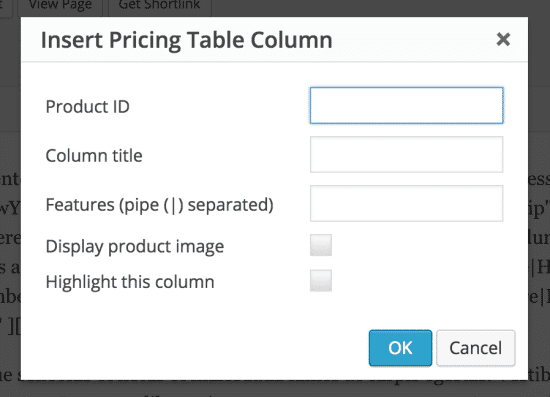Screen dimensions: 550x397
Task: Click the Features (pipe separated) label
Action: (x=160, y=205)
